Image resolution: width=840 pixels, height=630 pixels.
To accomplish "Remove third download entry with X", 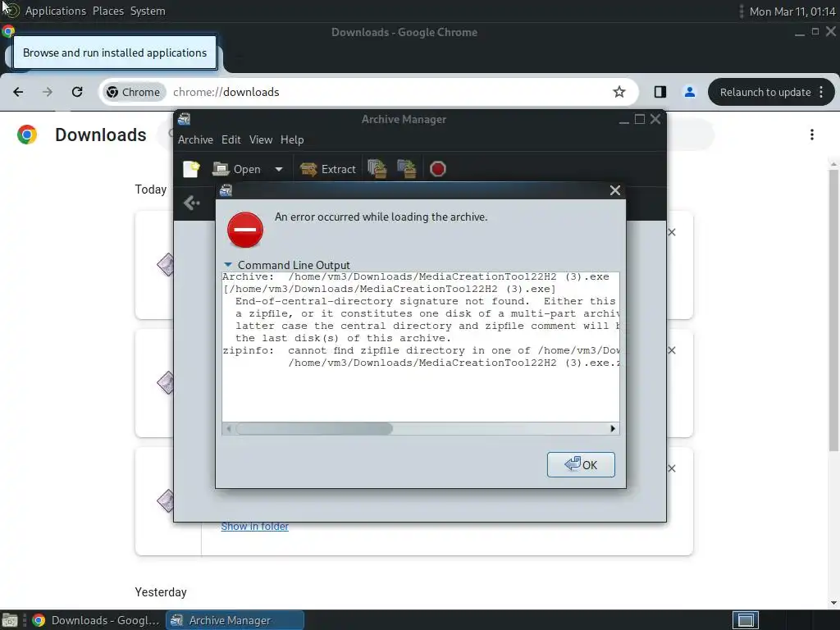I will click(x=672, y=468).
